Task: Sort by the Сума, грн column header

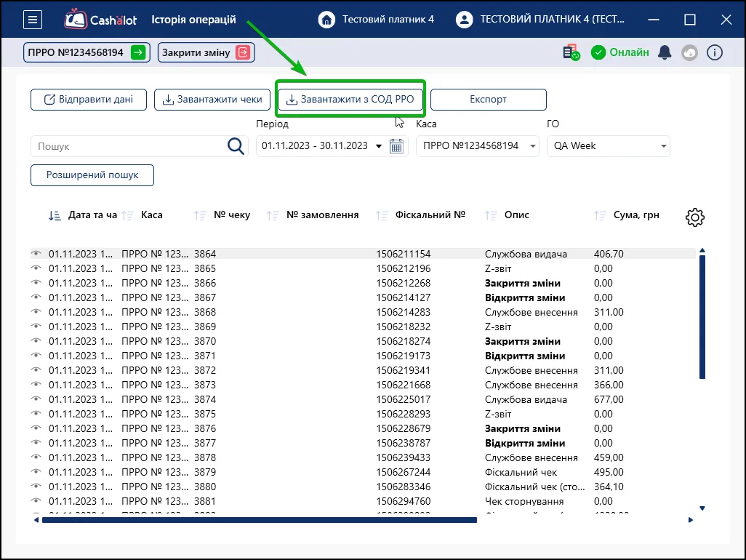Action: coord(636,215)
